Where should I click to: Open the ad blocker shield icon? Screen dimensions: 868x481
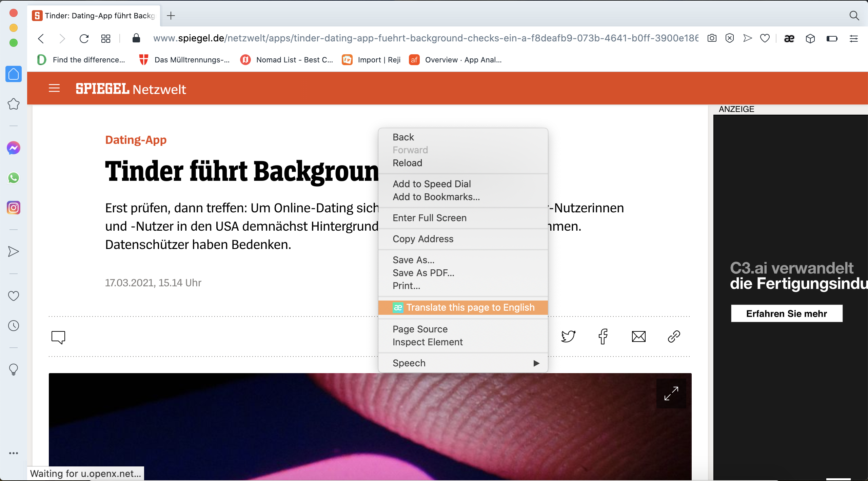point(730,38)
